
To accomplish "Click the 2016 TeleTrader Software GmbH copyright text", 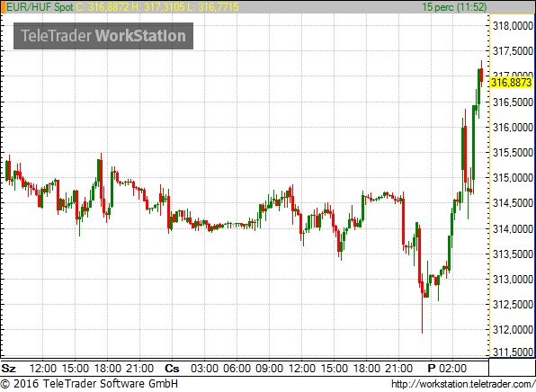I will 89,384.
